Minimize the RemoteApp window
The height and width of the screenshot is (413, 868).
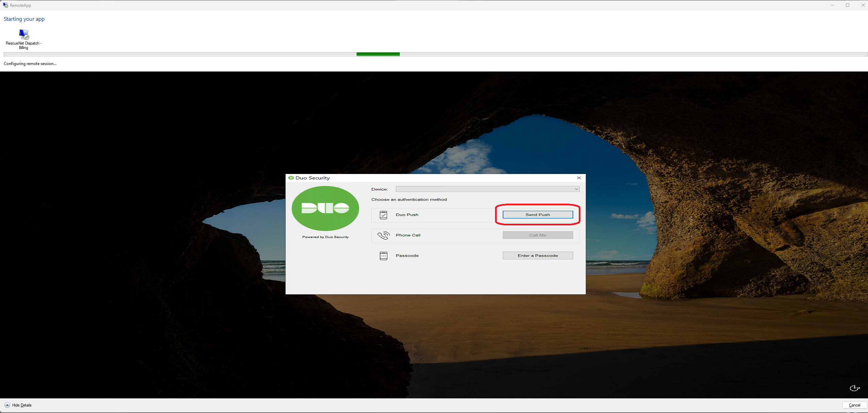[832, 5]
